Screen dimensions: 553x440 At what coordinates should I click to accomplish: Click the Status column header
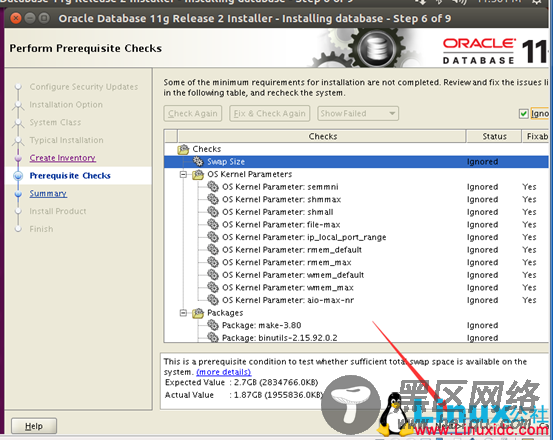(494, 136)
